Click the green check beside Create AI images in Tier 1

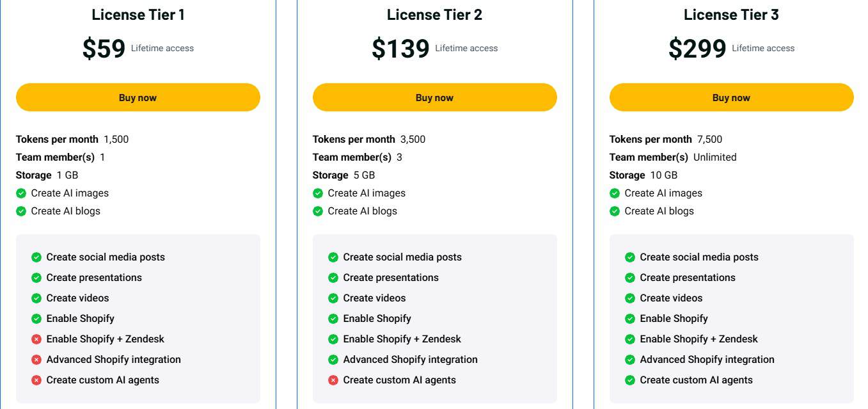click(x=21, y=193)
